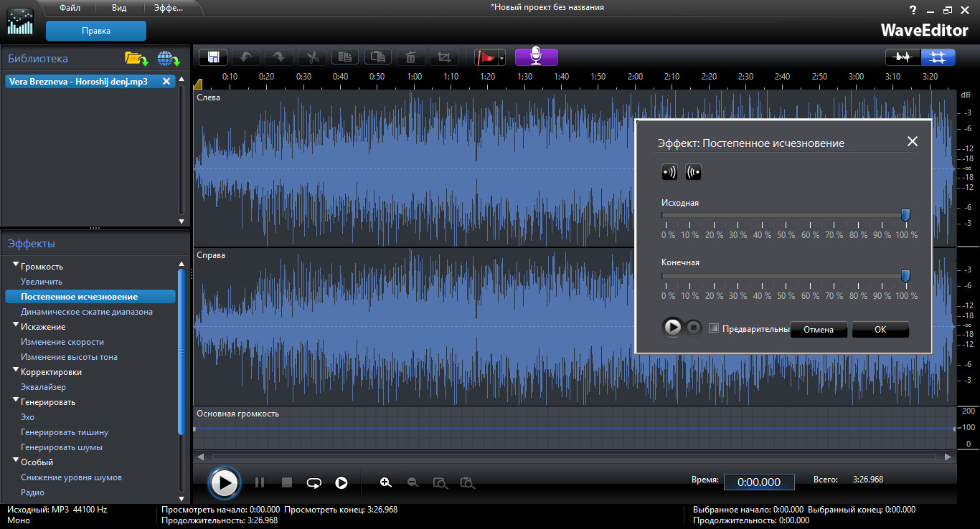Start recording with the purple microphone button
Screen dimensions: 980x529
point(536,57)
